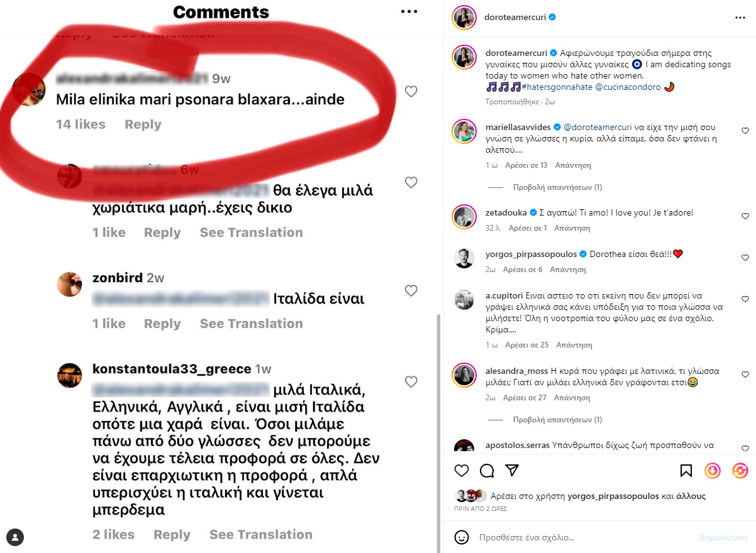Open @cucinacondoro mention in caption
The width and height of the screenshot is (756, 553).
point(628,87)
